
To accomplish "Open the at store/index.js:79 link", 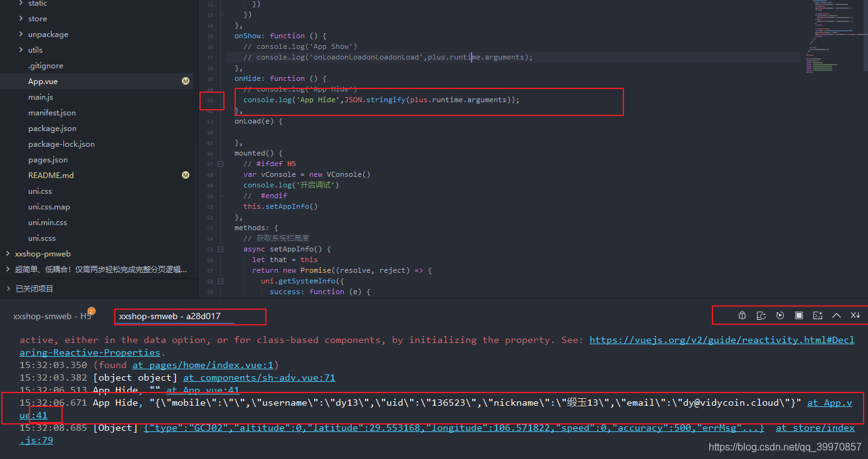I will point(815,427).
